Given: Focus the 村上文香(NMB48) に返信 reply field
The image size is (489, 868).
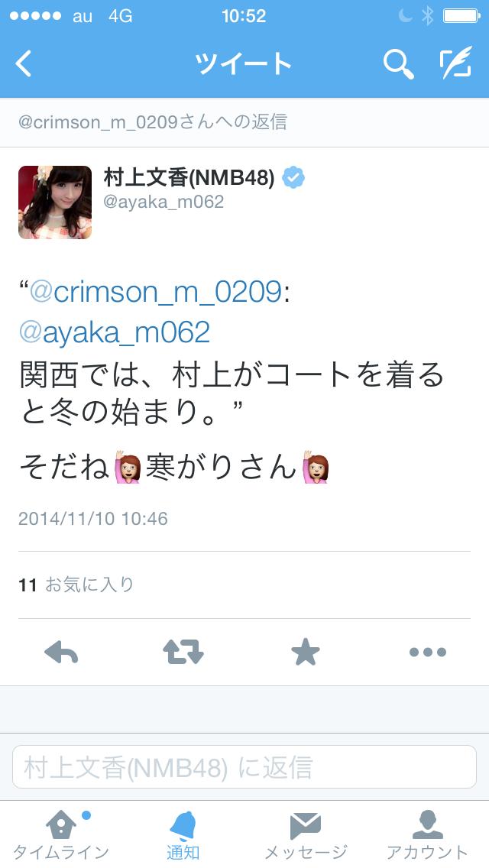Looking at the screenshot, I should click(x=244, y=766).
